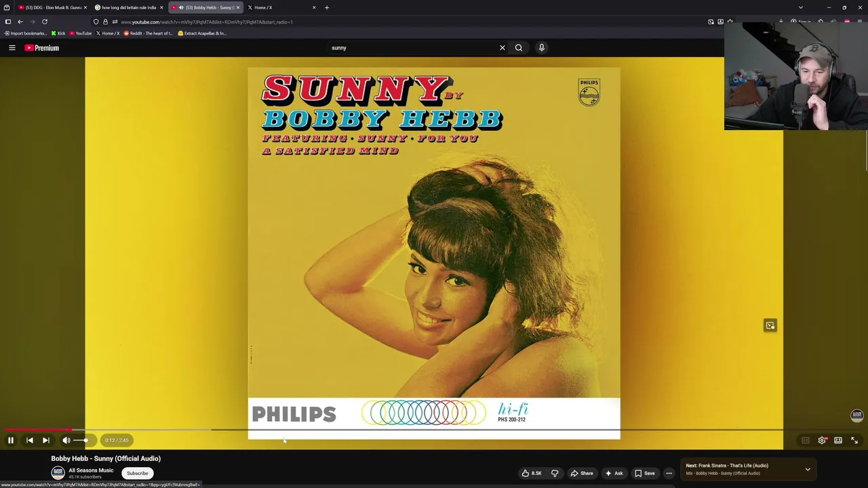Toggle the subtitles button in the player
This screenshot has width=868, height=488.
(x=806, y=441)
